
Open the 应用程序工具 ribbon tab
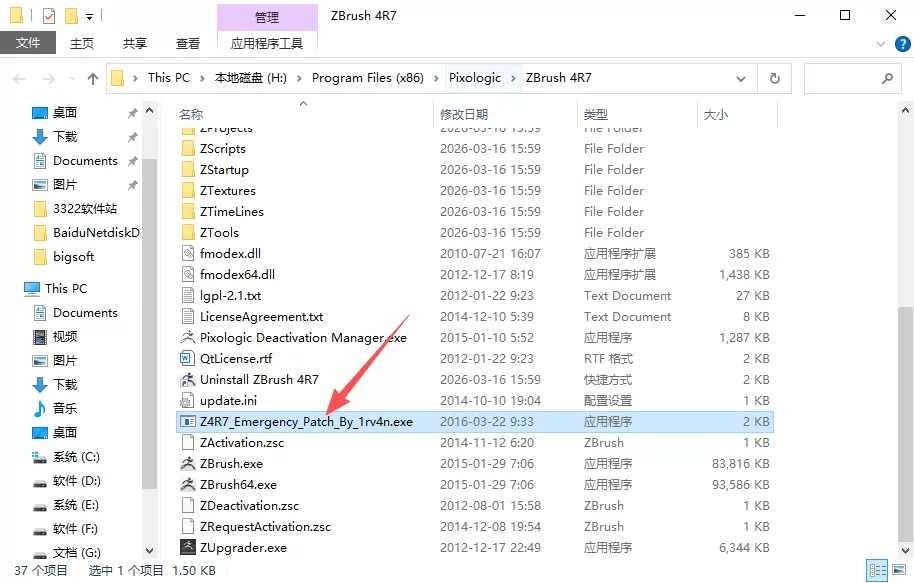[267, 44]
